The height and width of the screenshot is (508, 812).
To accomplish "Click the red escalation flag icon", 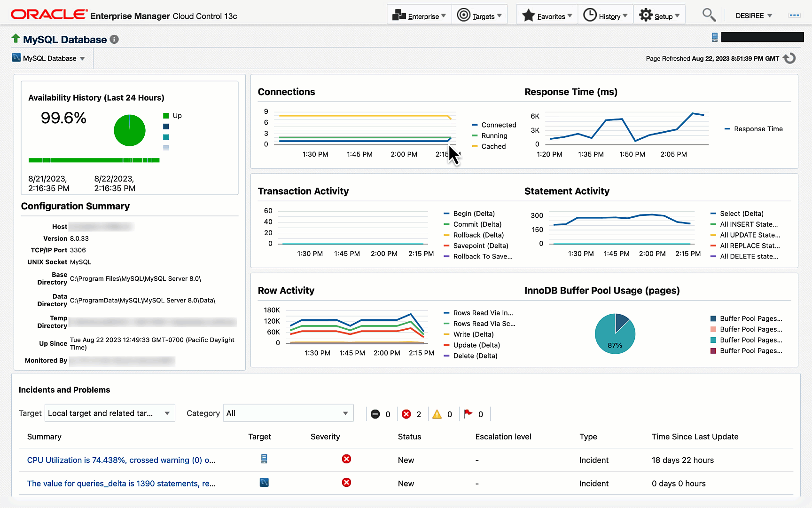I will pos(468,413).
